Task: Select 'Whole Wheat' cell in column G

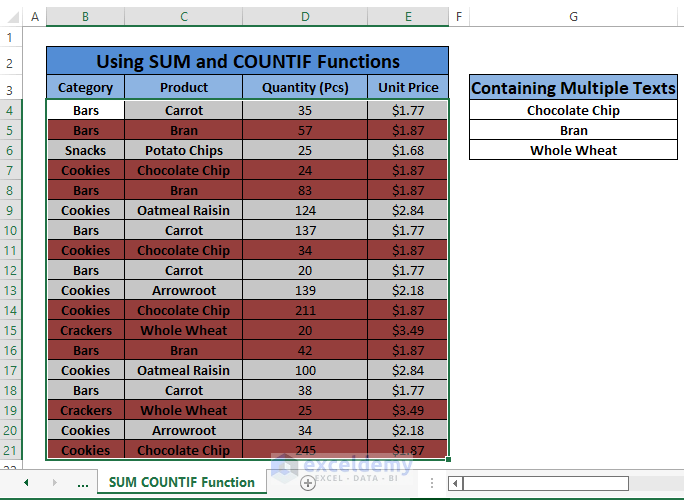Action: tap(573, 150)
